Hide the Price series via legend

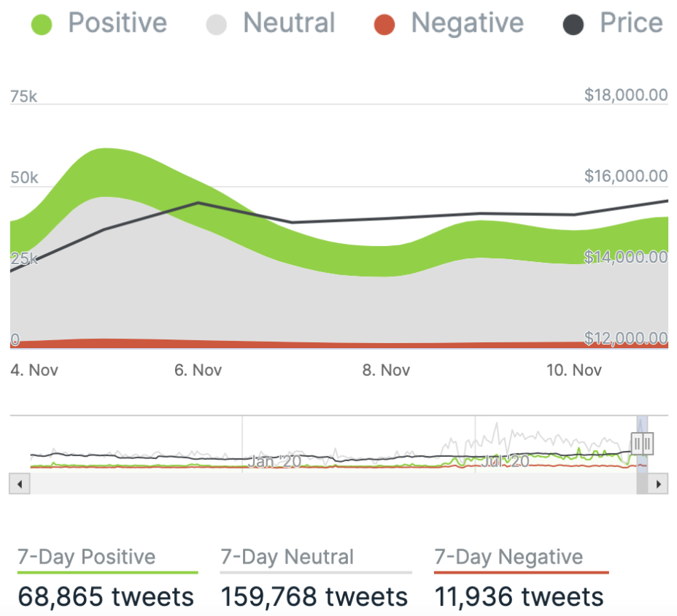[x=631, y=23]
